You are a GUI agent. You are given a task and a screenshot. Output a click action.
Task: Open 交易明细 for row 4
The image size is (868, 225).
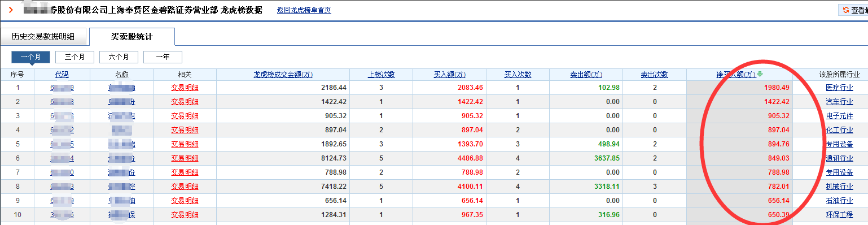coord(185,130)
